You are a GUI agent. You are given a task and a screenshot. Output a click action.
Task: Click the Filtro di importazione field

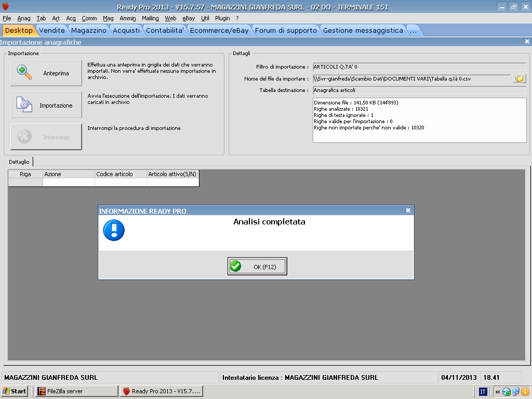tap(419, 67)
